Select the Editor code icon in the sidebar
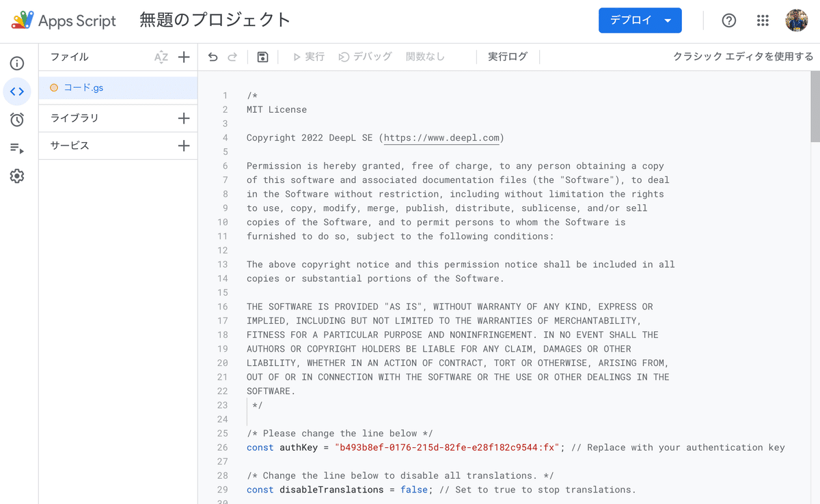 coord(17,91)
